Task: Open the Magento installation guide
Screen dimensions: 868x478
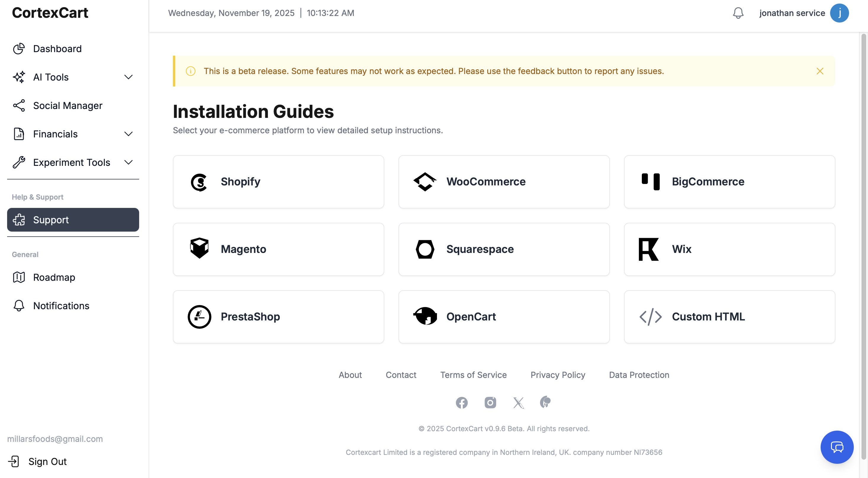Action: tap(278, 249)
